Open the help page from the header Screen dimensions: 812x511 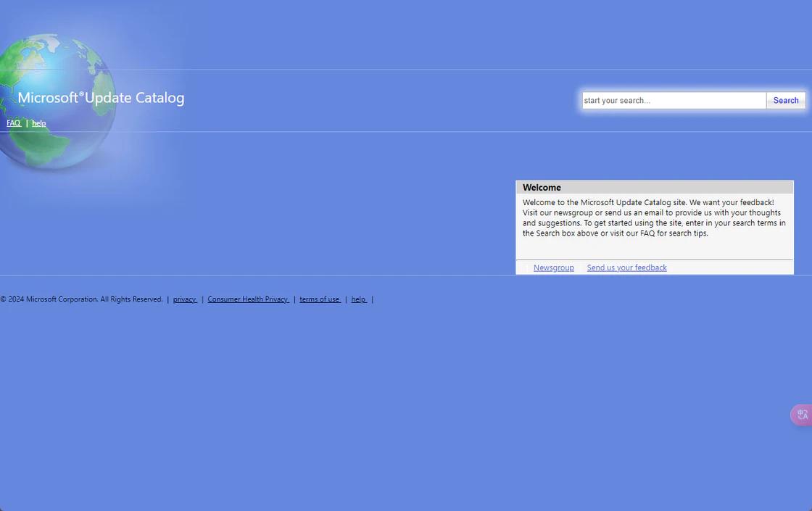click(38, 123)
